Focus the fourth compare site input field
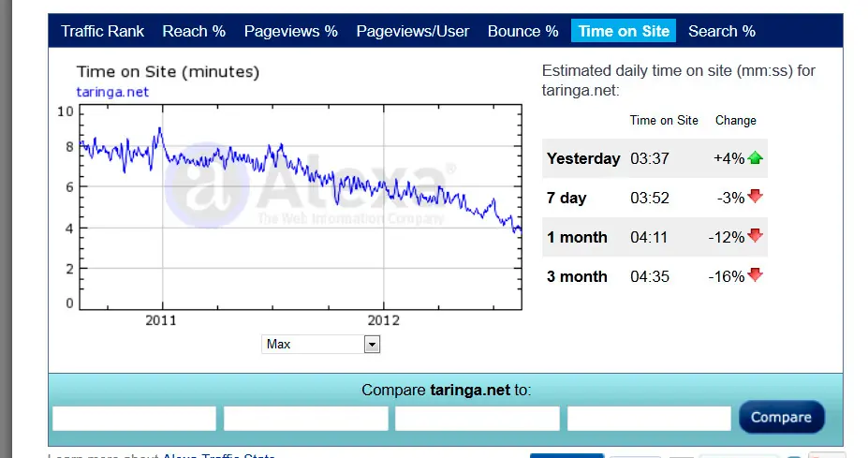 tap(649, 418)
